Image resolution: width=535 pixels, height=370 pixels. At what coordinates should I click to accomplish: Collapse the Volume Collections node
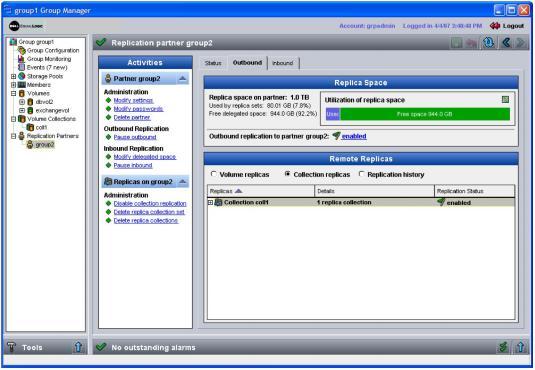[13, 119]
